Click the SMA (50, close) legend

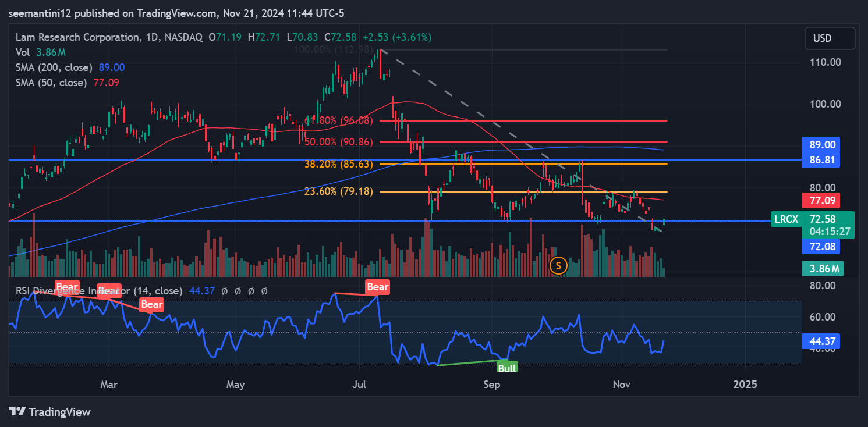(68, 83)
